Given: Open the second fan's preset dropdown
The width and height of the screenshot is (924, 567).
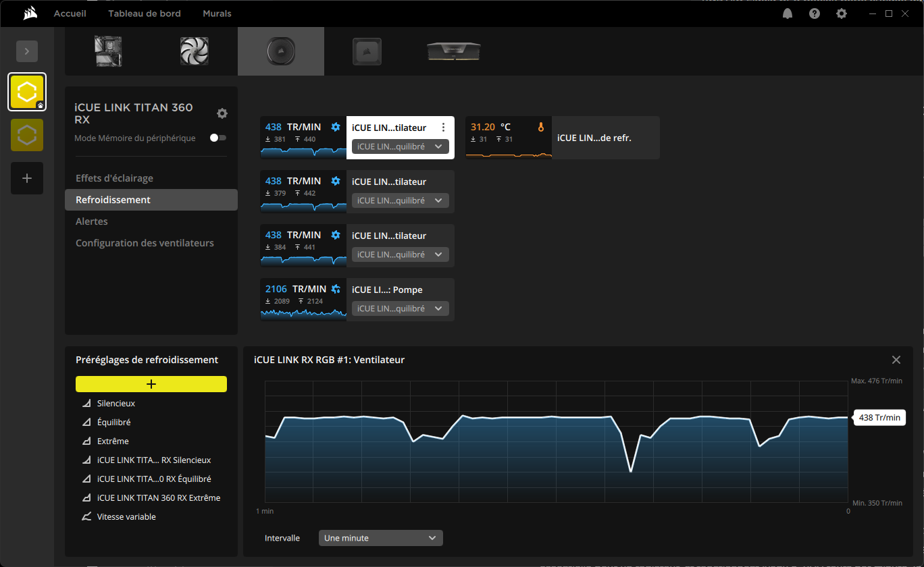Looking at the screenshot, I should 400,200.
